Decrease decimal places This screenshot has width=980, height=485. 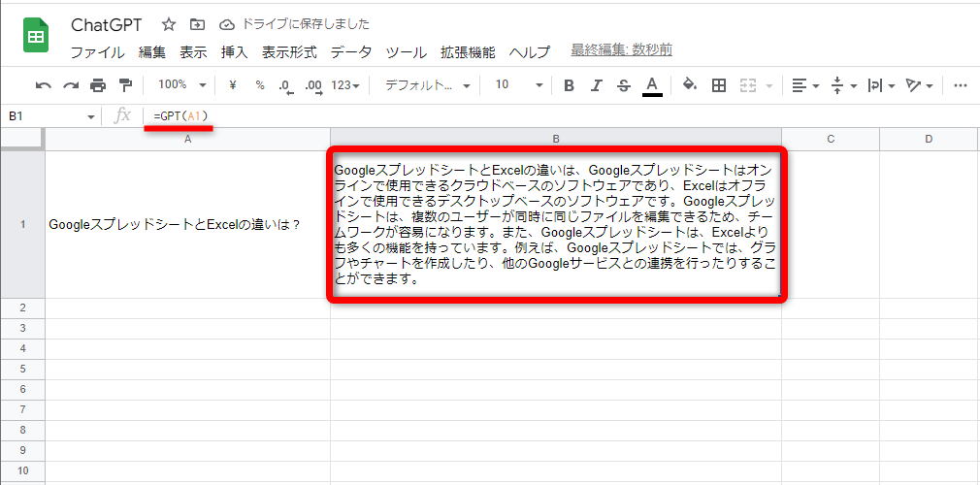coord(286,86)
